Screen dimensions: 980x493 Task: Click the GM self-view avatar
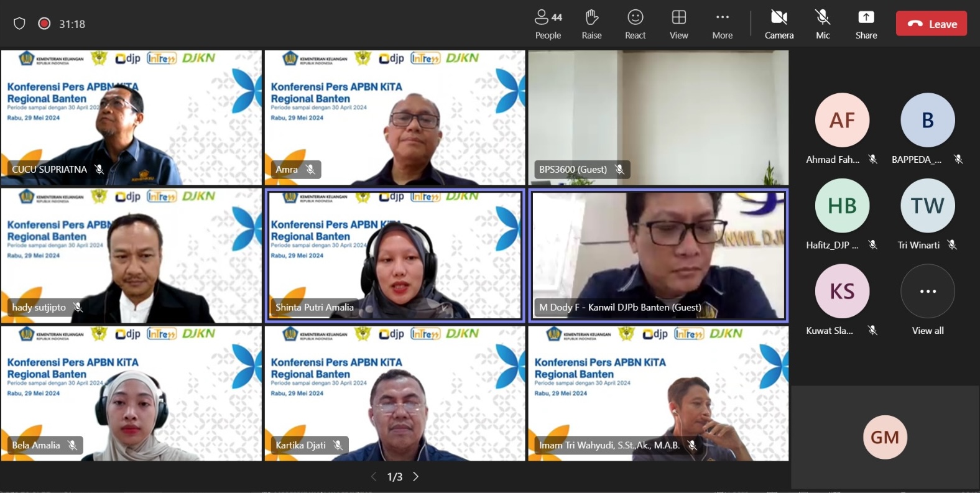[x=885, y=437]
